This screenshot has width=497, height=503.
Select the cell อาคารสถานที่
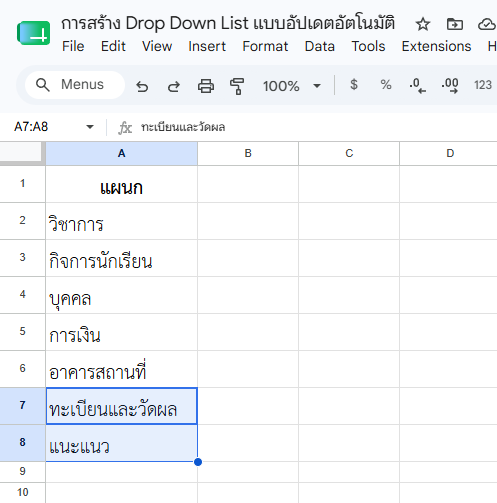[x=122, y=369]
